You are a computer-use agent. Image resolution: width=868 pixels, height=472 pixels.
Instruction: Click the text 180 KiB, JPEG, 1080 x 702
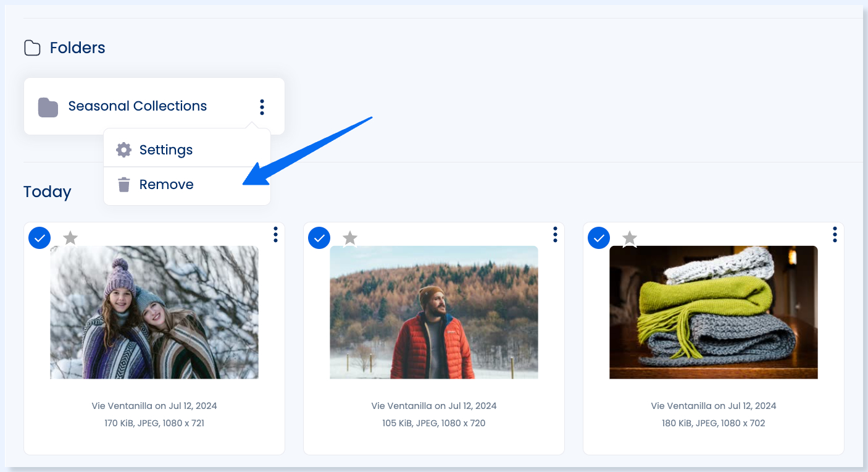click(x=714, y=423)
